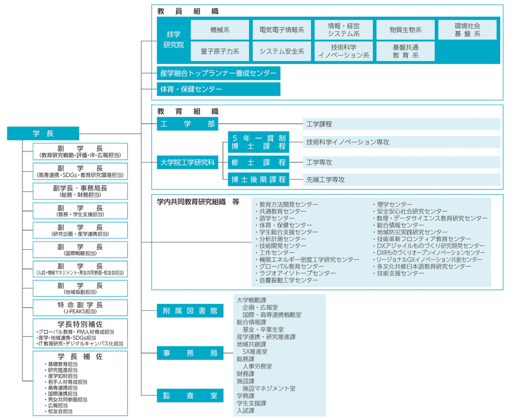513x420 pixels.
Task: Click the 環境社会基盤系 box
Action: (467, 29)
